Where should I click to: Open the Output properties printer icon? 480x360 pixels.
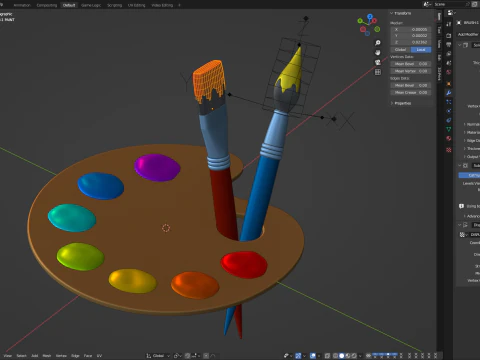coord(449,45)
